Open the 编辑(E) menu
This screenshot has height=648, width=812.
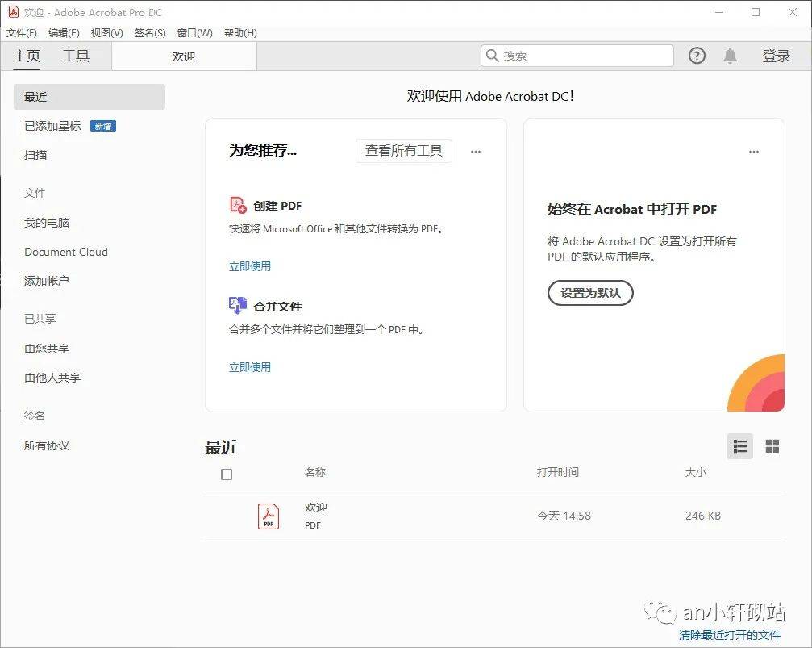point(64,33)
